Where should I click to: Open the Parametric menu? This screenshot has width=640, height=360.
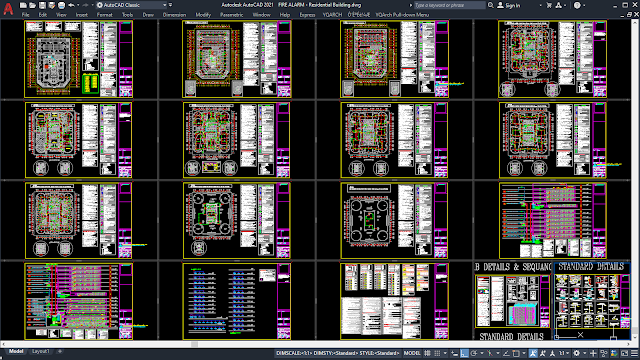[231, 15]
